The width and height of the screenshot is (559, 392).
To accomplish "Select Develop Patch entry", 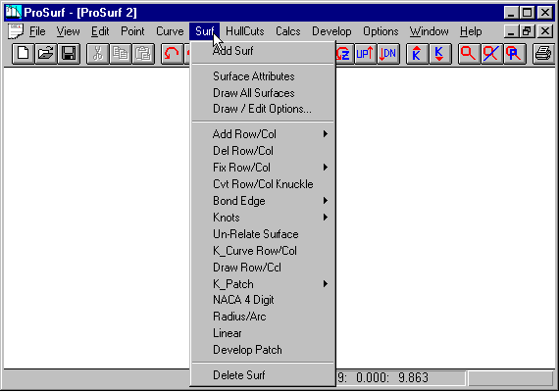I will click(263, 350).
